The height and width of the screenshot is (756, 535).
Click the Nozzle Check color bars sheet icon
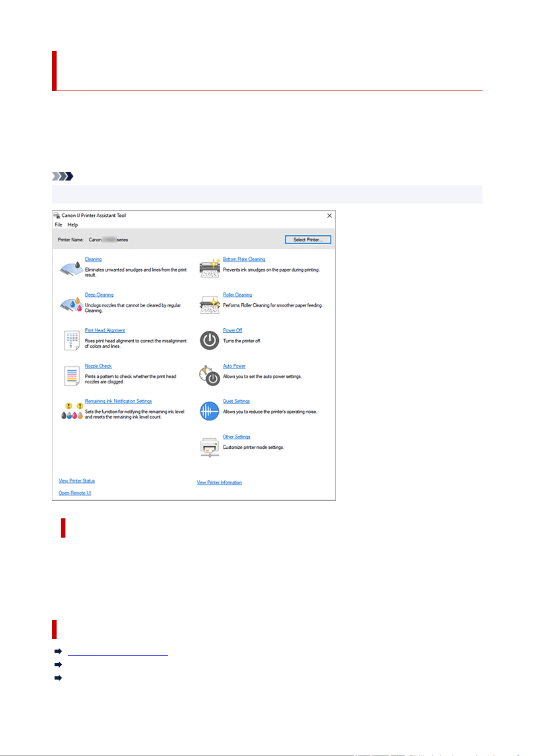(x=72, y=376)
